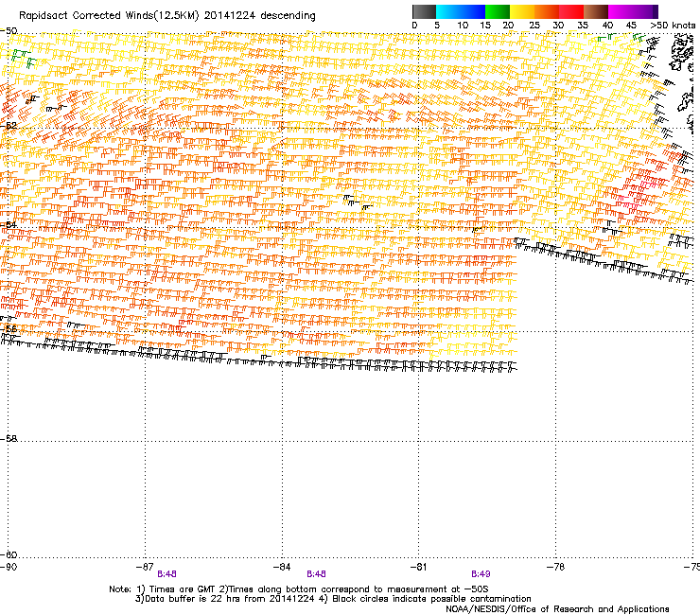700x615 pixels.
Task: Click the '-54' latitude label
Action: coord(9,224)
